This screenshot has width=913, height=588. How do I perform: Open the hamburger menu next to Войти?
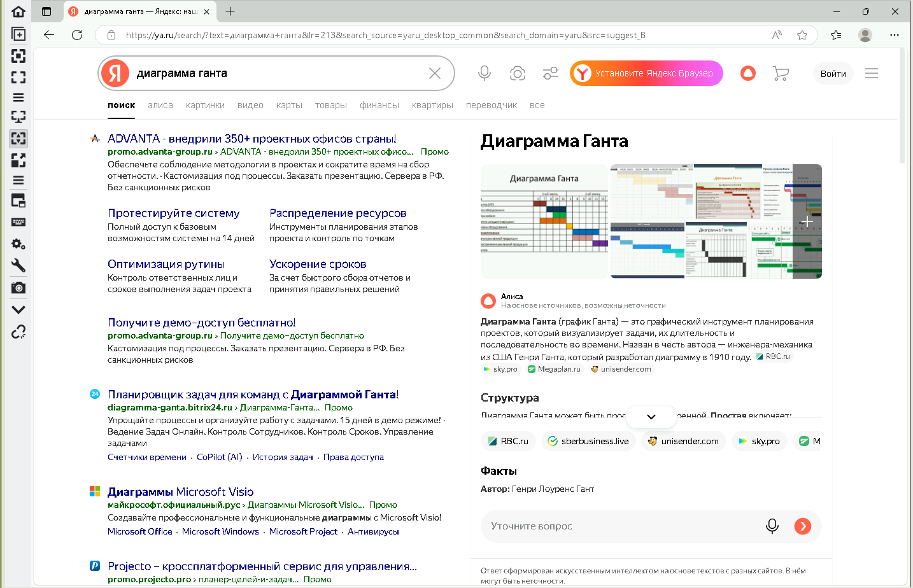click(x=872, y=73)
